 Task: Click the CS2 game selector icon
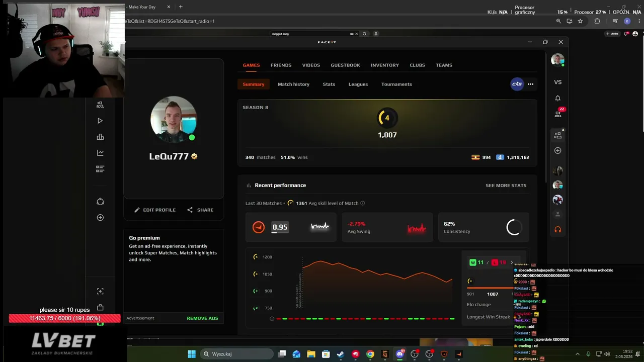pos(517,84)
